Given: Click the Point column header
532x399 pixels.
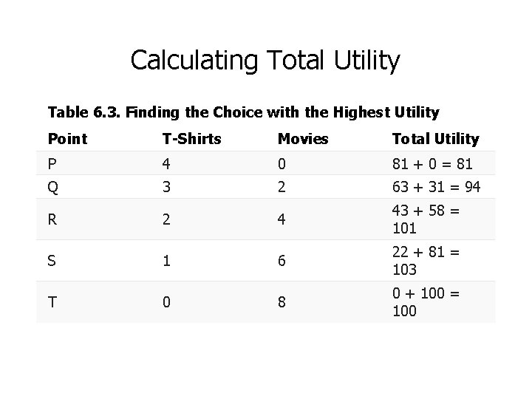Looking at the screenshot, I should (67, 139).
